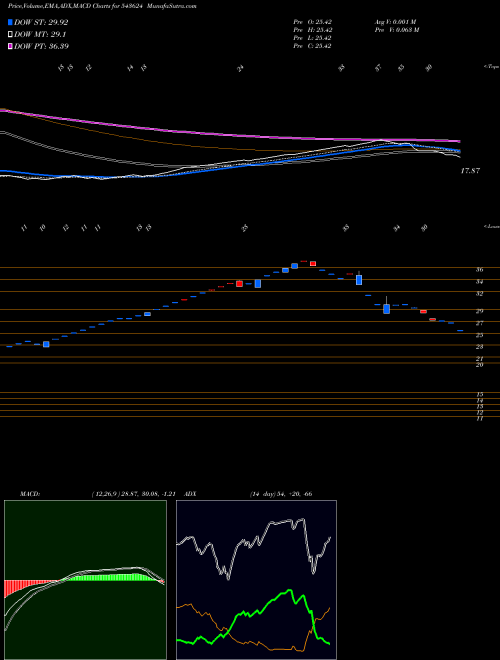Click the price level 32 axis label
This screenshot has height=660, width=500.
click(x=480, y=294)
